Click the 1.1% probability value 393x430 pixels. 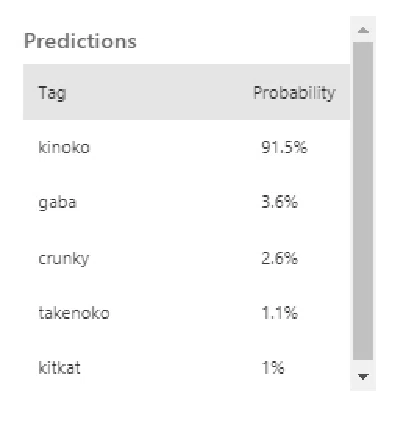click(279, 313)
